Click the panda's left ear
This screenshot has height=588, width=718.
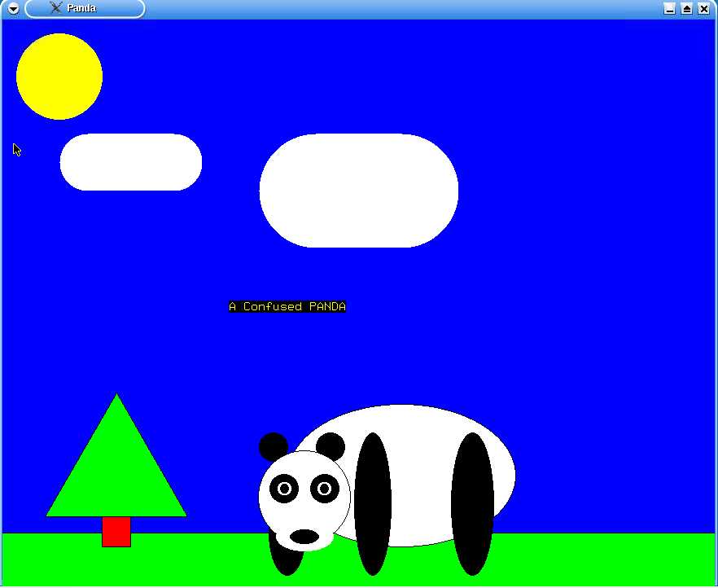[274, 445]
